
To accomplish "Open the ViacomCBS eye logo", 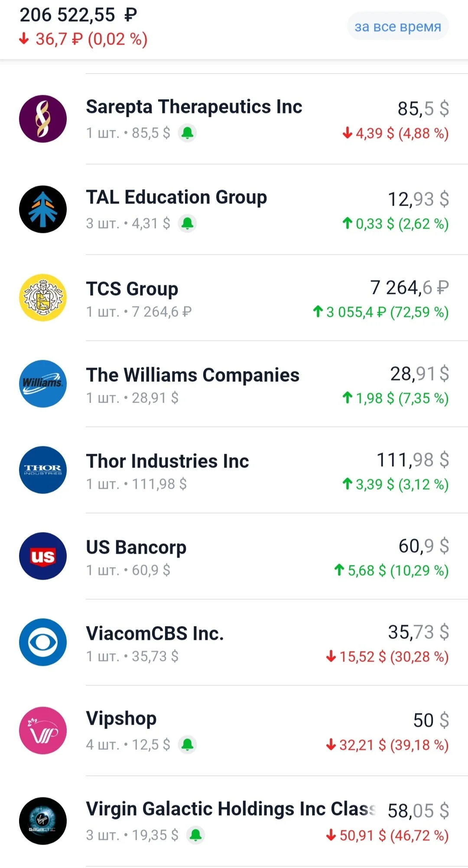I will 43,642.
